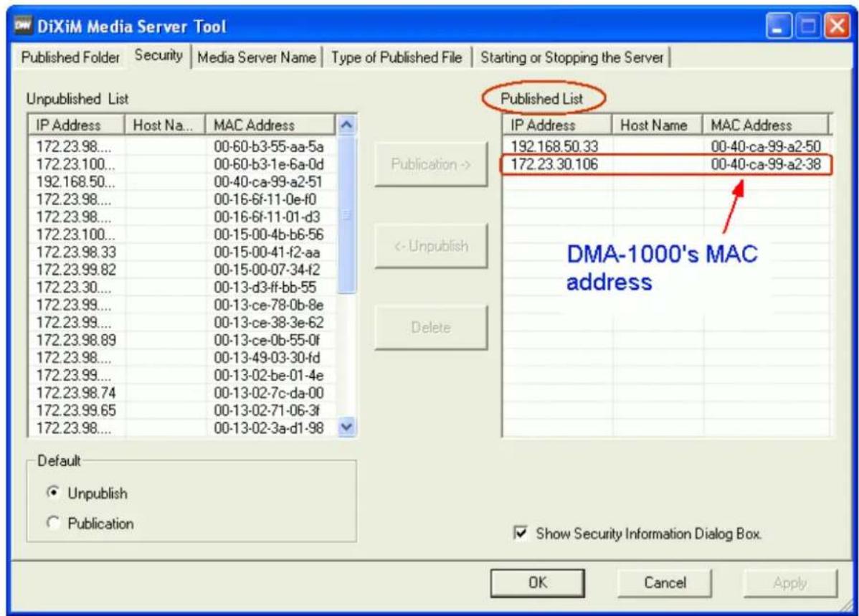
Task: Select published row 192.168.50.33
Action: pyautogui.click(x=665, y=146)
